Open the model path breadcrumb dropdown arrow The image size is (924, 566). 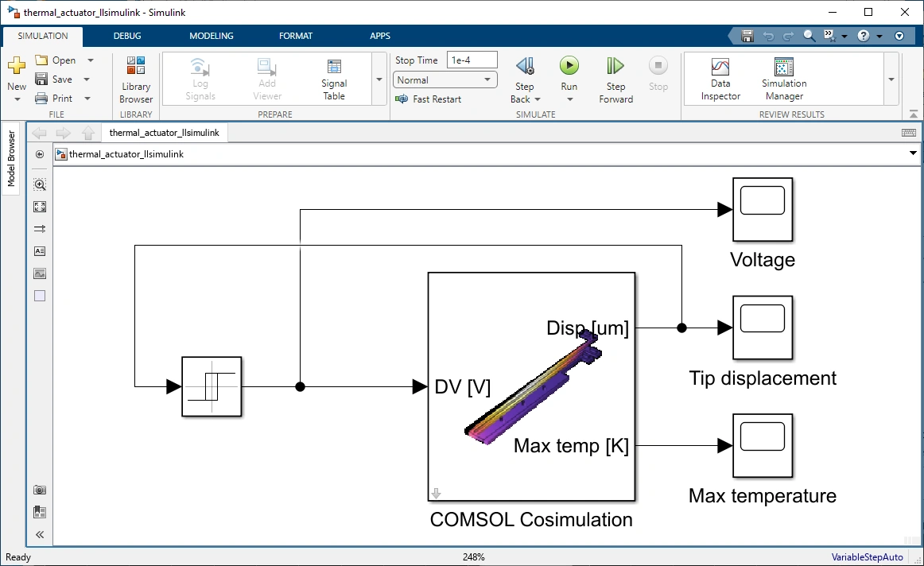coord(912,154)
